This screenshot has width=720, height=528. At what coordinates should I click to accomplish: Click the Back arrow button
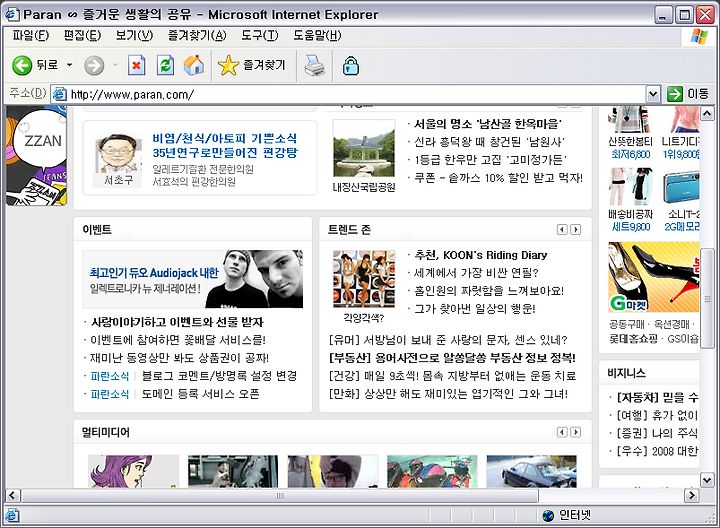tap(22, 66)
